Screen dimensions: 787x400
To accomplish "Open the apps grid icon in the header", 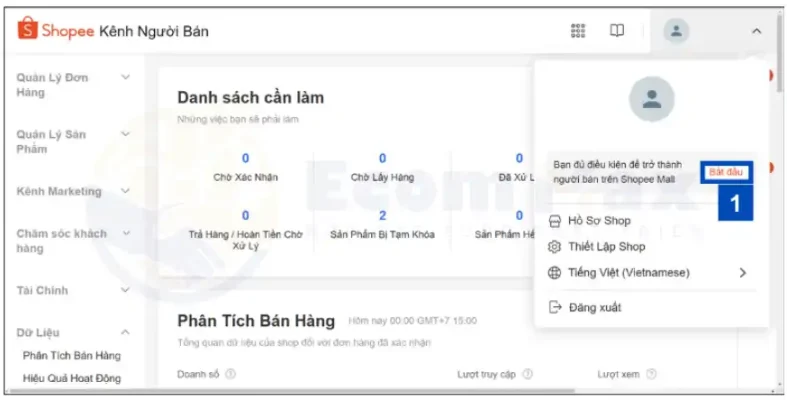I will [x=578, y=31].
